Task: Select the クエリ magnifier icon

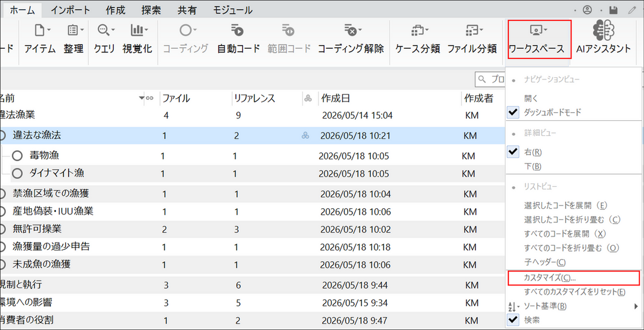Action: (104, 30)
